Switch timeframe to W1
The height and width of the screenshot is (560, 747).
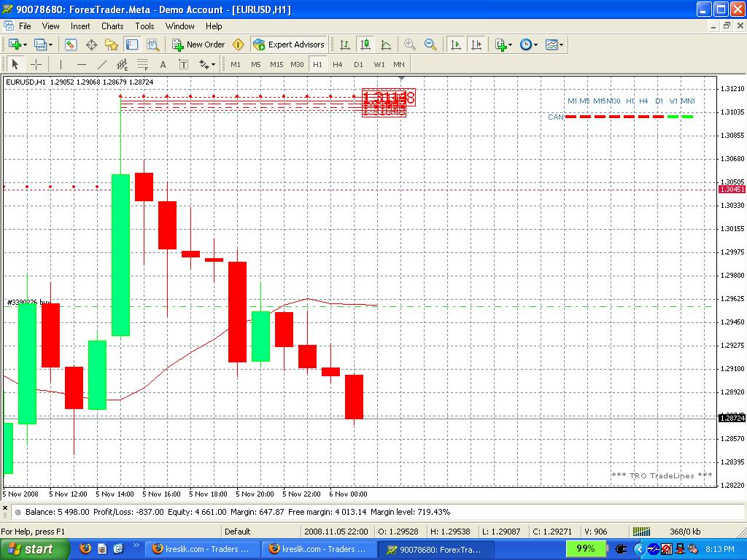point(379,64)
